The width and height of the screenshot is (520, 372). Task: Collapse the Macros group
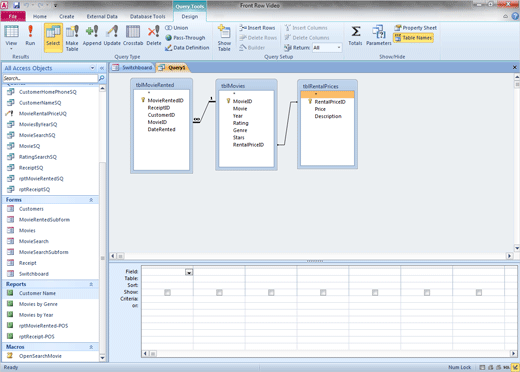point(91,347)
